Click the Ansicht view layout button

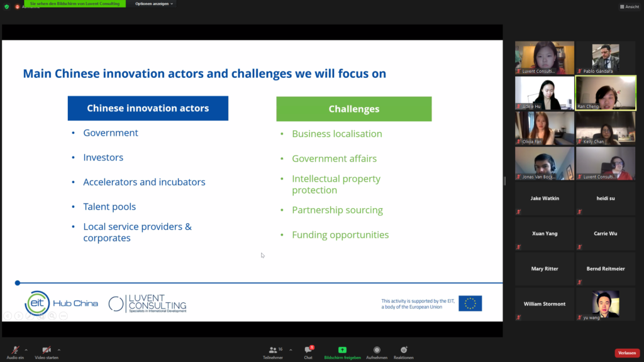click(x=630, y=6)
